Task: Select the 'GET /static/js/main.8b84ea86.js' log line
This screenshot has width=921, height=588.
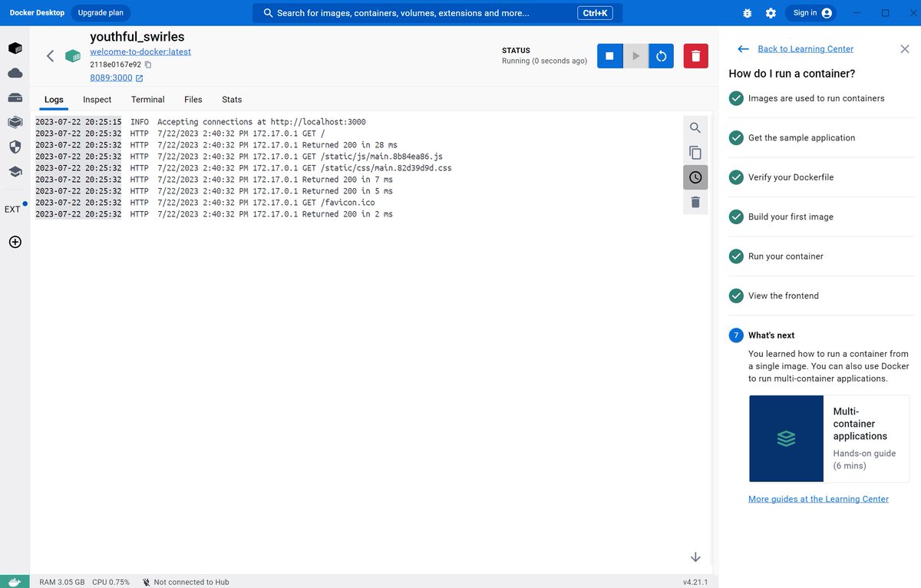Action: click(x=239, y=157)
